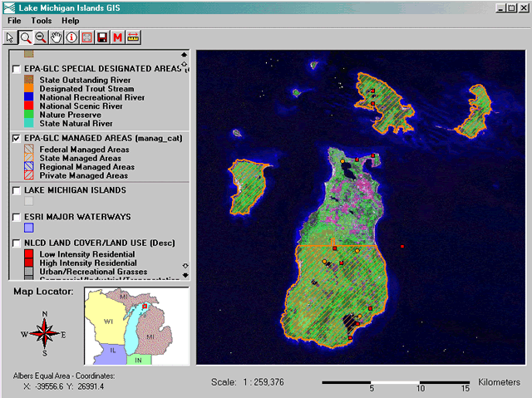Enable Lake Michigan Islands layer
Screen dimensions: 532x398
point(16,190)
